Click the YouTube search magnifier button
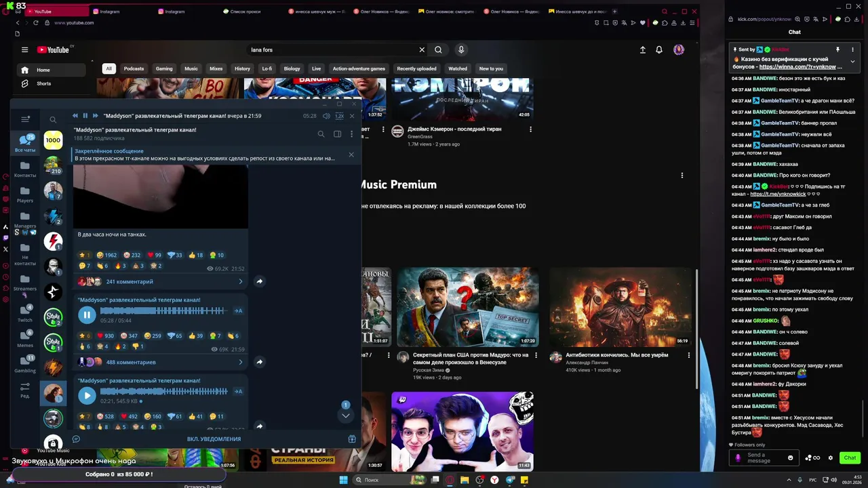This screenshot has height=488, width=868. [438, 49]
